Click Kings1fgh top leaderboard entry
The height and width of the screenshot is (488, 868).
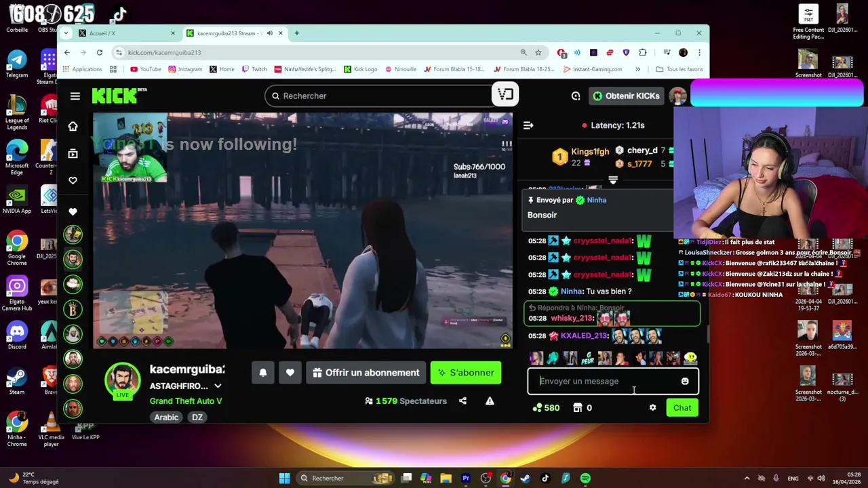[581, 157]
